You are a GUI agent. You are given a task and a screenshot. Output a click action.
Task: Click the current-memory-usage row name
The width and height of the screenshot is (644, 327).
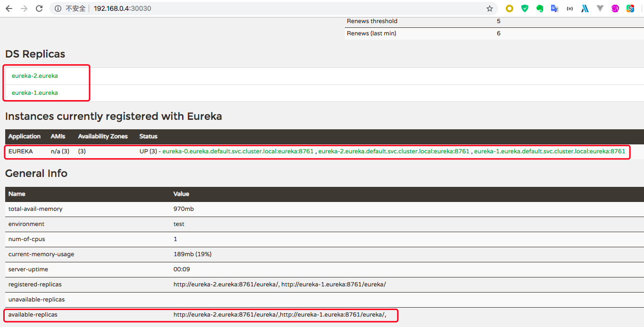[x=42, y=254]
